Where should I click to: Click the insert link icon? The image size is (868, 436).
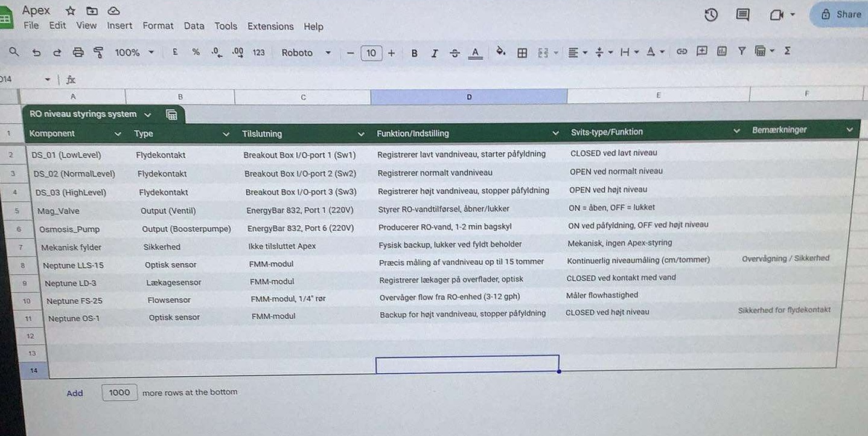681,52
